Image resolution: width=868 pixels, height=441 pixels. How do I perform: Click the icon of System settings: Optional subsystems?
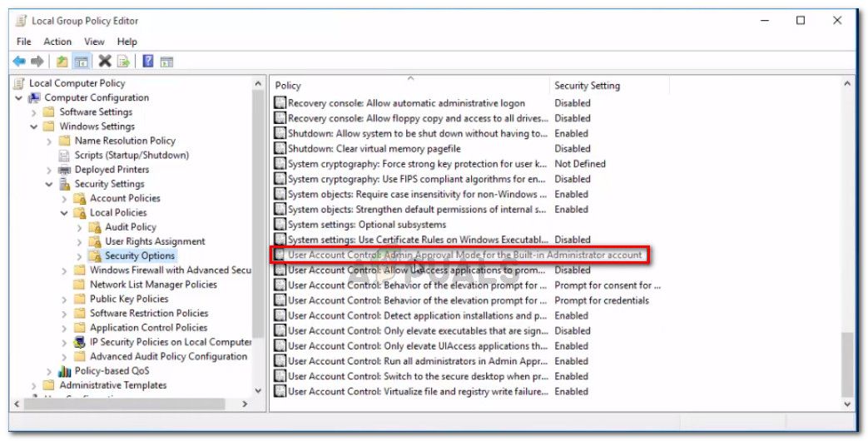click(280, 225)
